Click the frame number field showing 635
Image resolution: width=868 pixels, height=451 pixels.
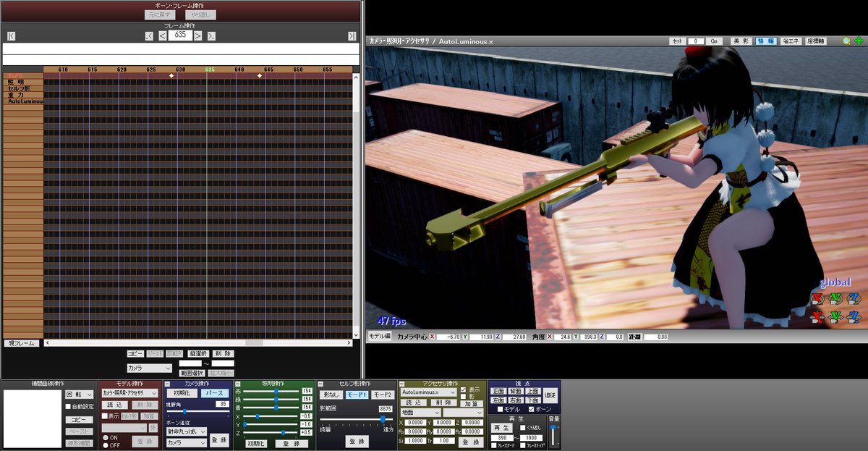click(x=180, y=35)
